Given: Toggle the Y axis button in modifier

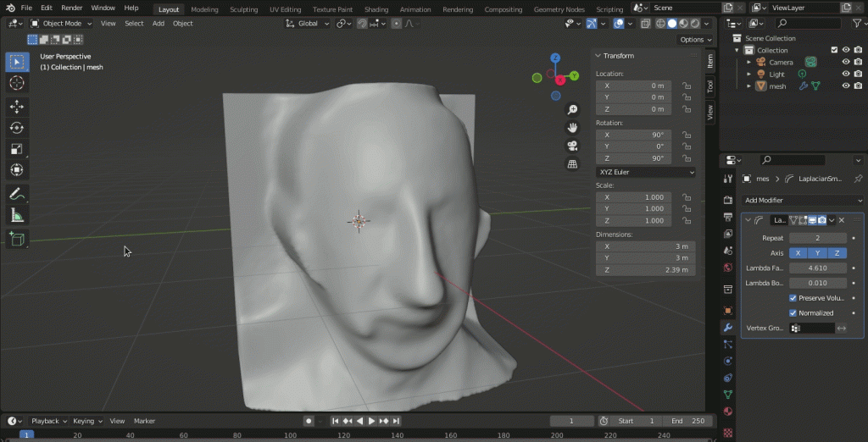Looking at the screenshot, I should pyautogui.click(x=818, y=253).
